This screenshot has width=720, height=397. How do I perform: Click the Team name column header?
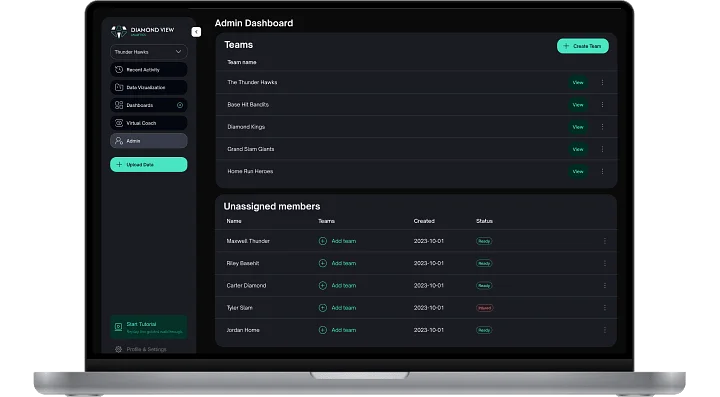click(x=242, y=62)
